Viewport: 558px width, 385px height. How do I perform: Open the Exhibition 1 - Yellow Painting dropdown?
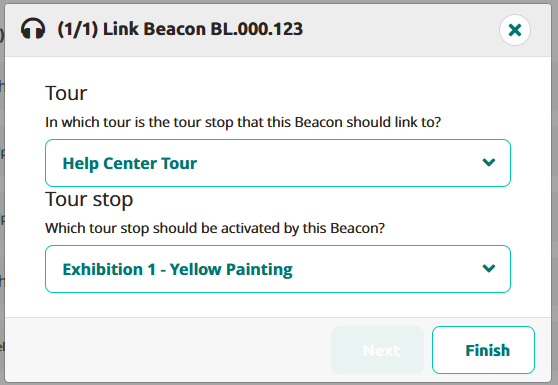tap(278, 269)
